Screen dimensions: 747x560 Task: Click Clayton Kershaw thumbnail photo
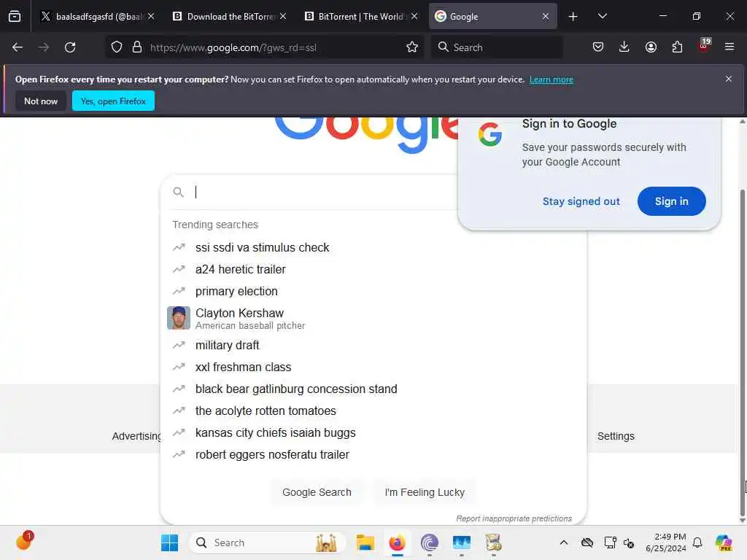179,318
